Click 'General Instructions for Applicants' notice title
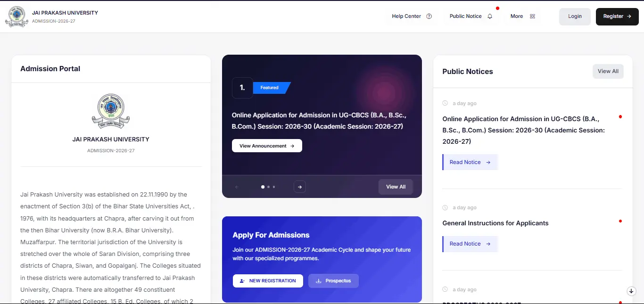This screenshot has height=304, width=644. coord(495,223)
